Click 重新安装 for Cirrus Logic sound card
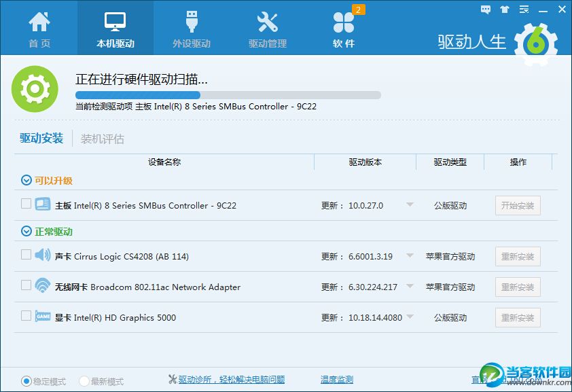This screenshot has height=392, width=572. (518, 257)
